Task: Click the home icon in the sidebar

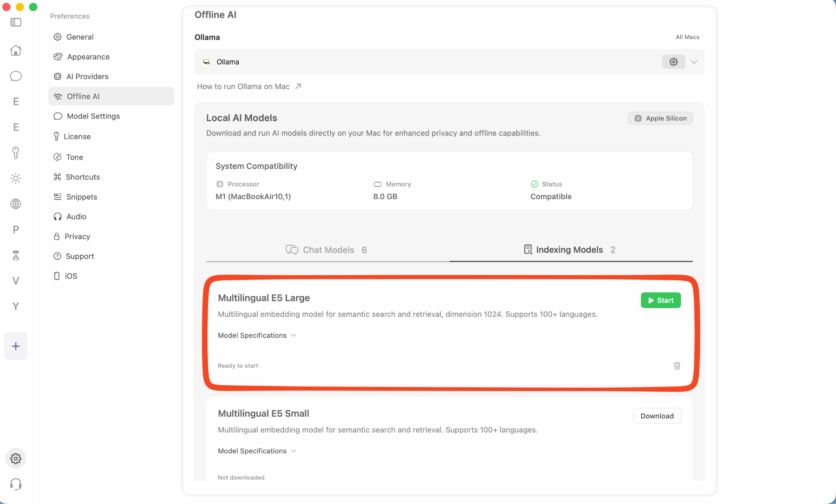Action: 16,50
